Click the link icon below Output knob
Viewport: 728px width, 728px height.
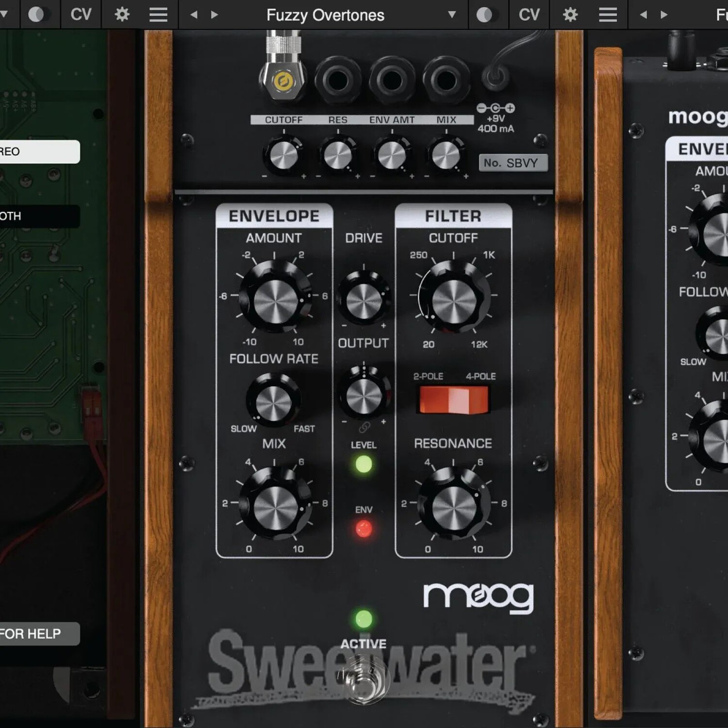[364, 427]
